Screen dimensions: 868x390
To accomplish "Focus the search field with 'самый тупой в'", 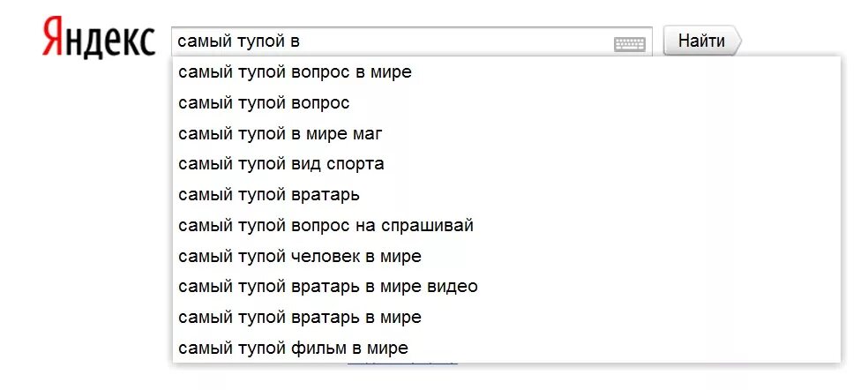I will [x=411, y=41].
